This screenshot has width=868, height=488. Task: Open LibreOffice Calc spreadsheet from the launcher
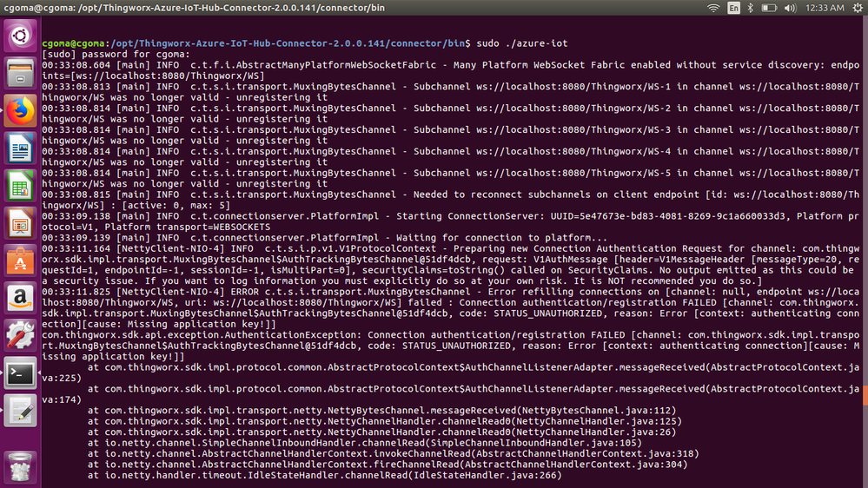click(x=20, y=186)
